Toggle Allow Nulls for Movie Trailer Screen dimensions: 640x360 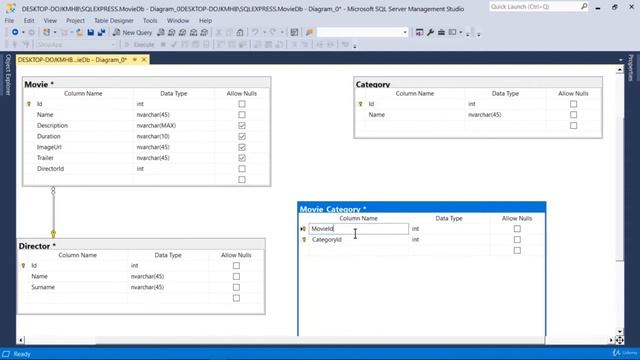[242, 158]
